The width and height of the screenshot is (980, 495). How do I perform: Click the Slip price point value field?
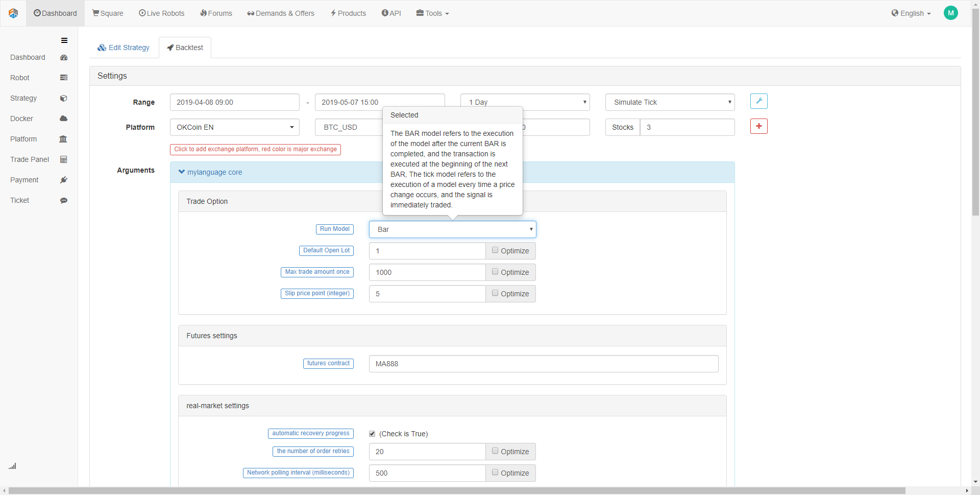click(427, 294)
